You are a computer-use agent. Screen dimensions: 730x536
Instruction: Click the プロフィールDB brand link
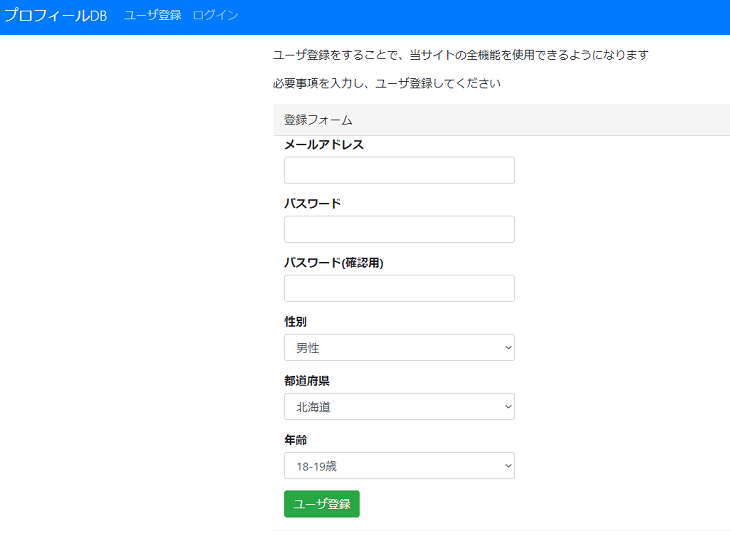[x=55, y=16]
